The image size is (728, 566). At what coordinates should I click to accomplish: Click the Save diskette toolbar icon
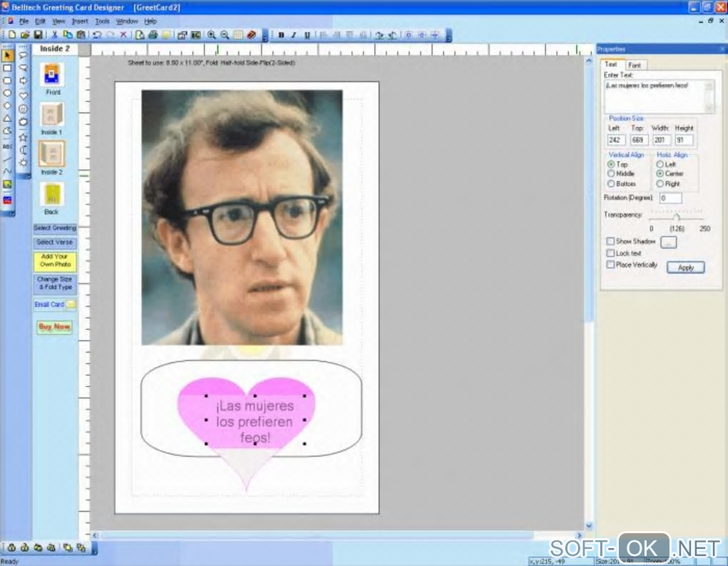point(38,35)
